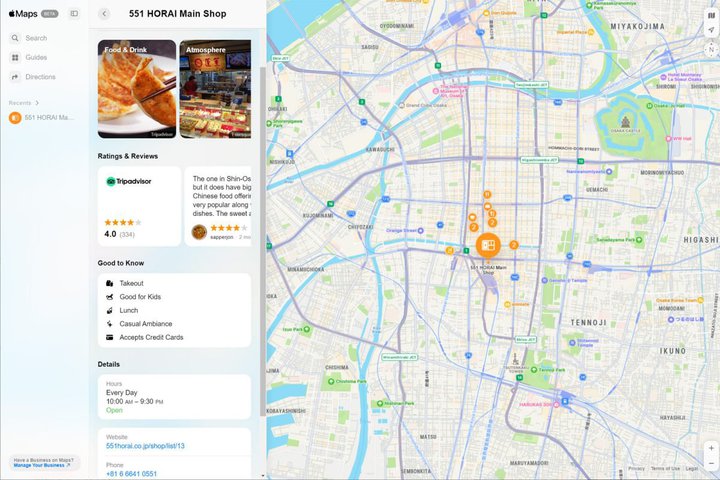The width and height of the screenshot is (720, 480).
Task: Click the current location arrow icon
Action: coord(711,30)
